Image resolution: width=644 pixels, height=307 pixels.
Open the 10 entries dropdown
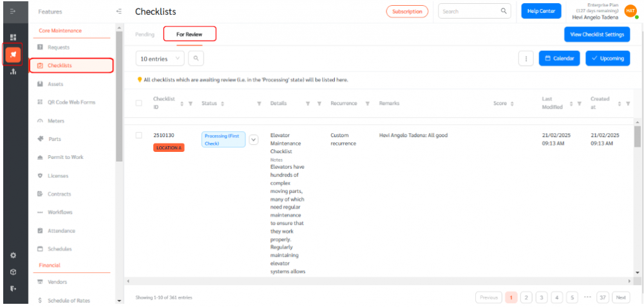(160, 59)
